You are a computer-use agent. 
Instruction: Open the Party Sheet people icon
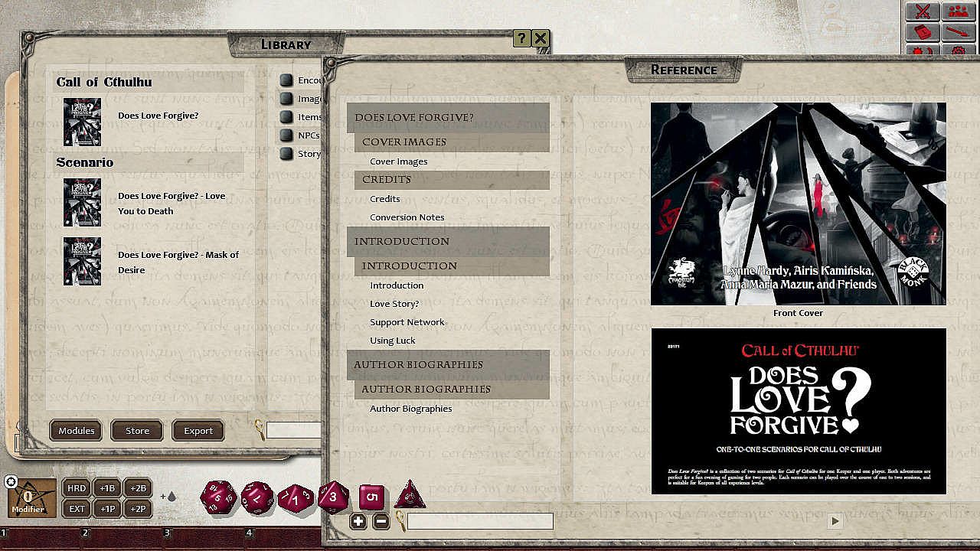pyautogui.click(x=958, y=11)
